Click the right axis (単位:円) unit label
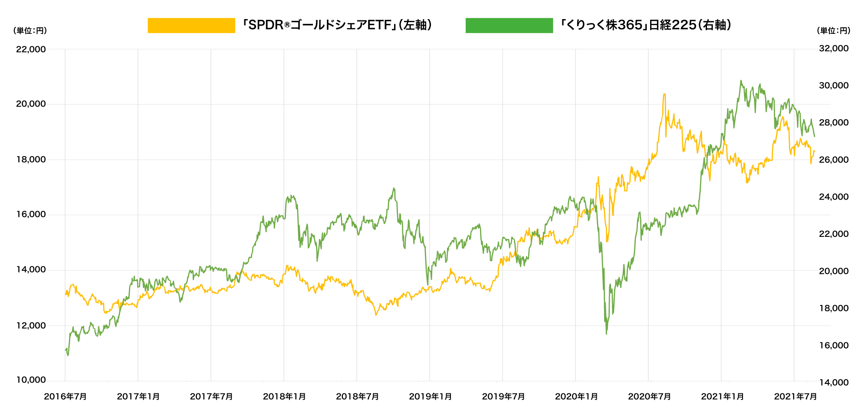This screenshot has width=868, height=413. tap(833, 31)
